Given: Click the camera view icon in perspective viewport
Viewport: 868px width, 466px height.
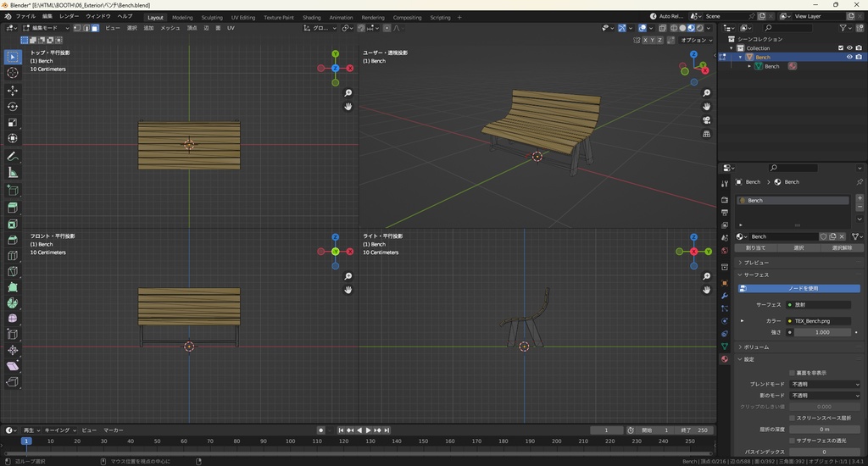Looking at the screenshot, I should tap(706, 120).
